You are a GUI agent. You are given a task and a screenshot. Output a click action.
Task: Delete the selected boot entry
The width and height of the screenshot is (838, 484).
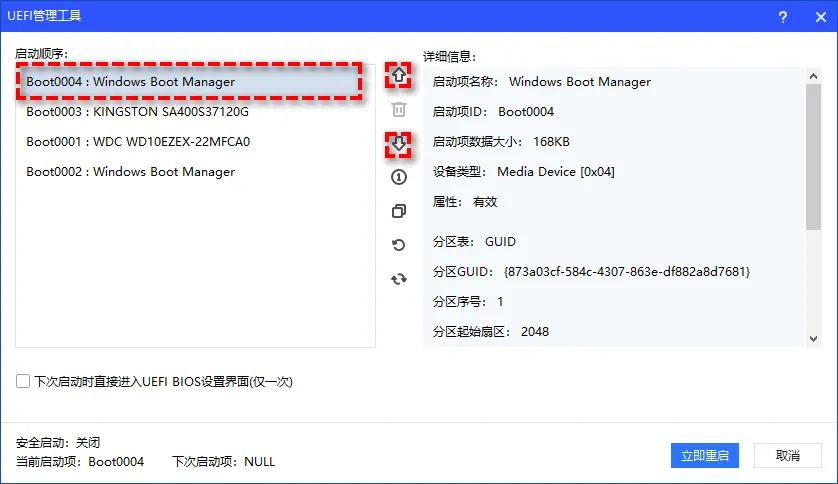pyautogui.click(x=399, y=110)
